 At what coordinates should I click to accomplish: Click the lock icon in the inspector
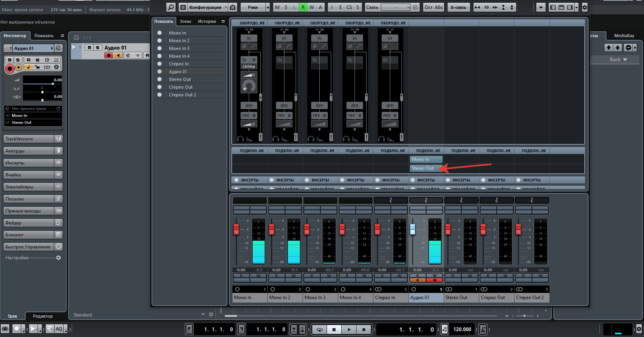point(37,67)
